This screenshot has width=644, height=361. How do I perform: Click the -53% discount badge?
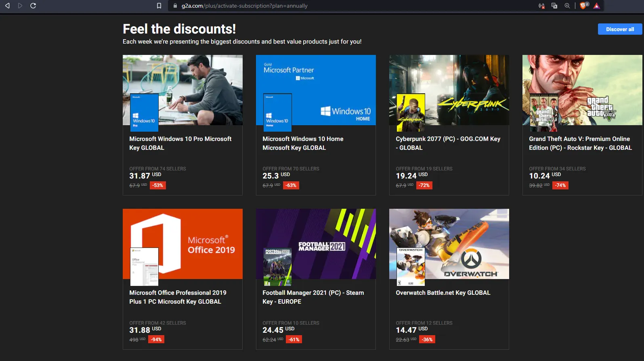click(x=157, y=185)
